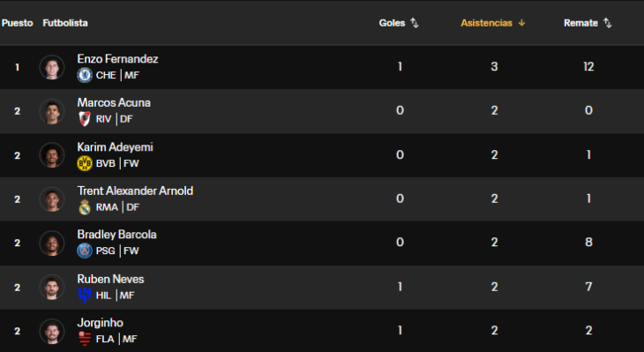Open Jorginho's player avatar
Image resolution: width=644 pixels, height=352 pixels.
tap(52, 331)
